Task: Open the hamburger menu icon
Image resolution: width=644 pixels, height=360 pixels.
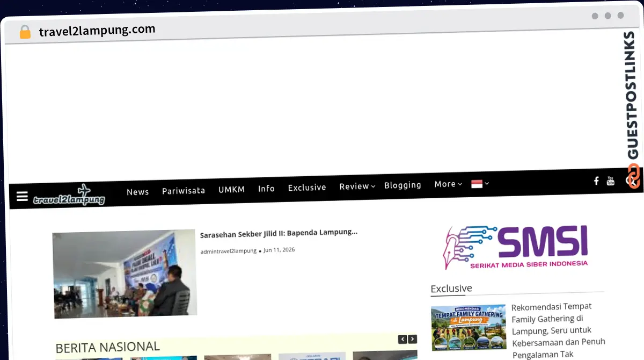Action: [22, 197]
